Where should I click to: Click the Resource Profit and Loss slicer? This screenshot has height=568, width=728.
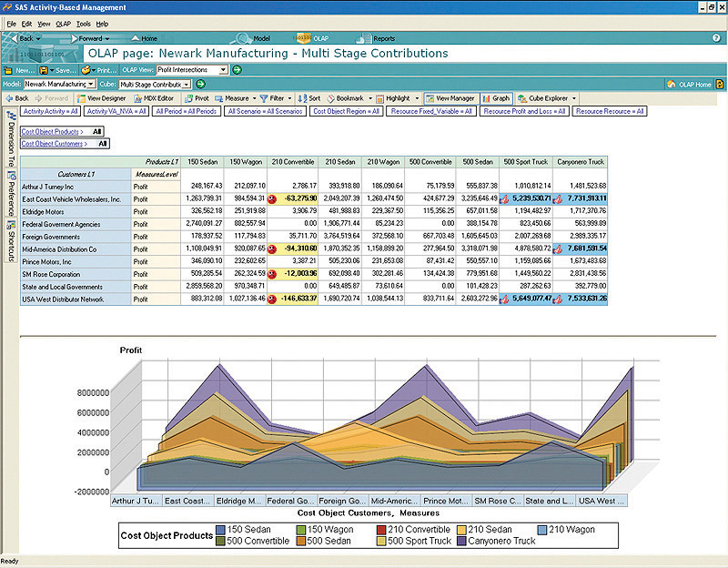pos(524,111)
